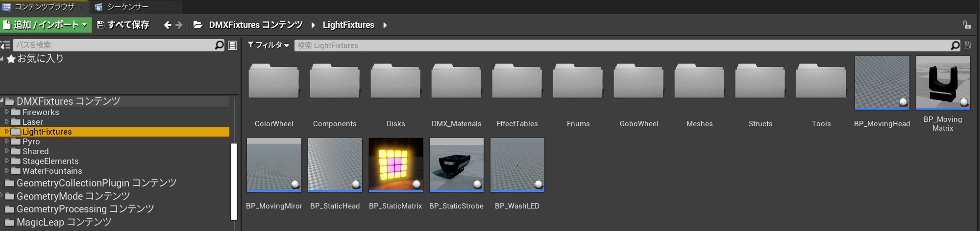Click the Save All button
This screenshot has height=231, width=980.
123,25
